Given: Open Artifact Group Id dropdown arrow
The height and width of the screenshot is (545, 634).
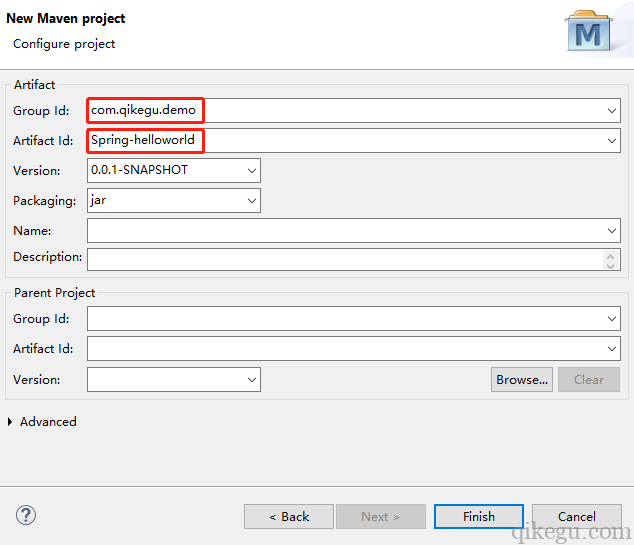Looking at the screenshot, I should pos(611,110).
